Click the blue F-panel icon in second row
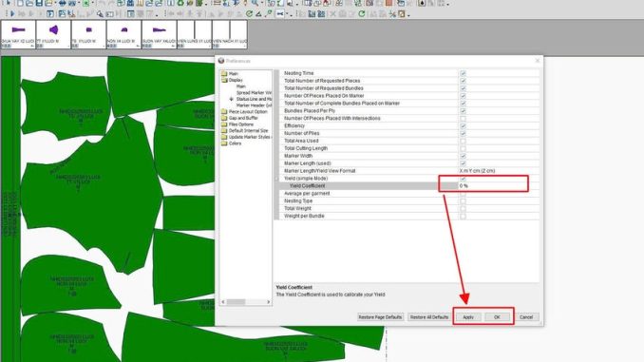 (50, 13)
